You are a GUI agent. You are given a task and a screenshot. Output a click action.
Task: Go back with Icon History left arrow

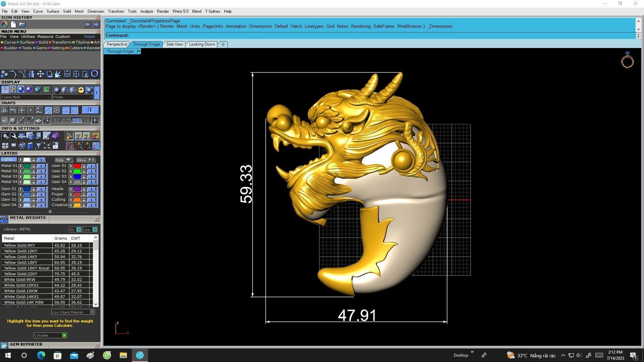[87, 24]
